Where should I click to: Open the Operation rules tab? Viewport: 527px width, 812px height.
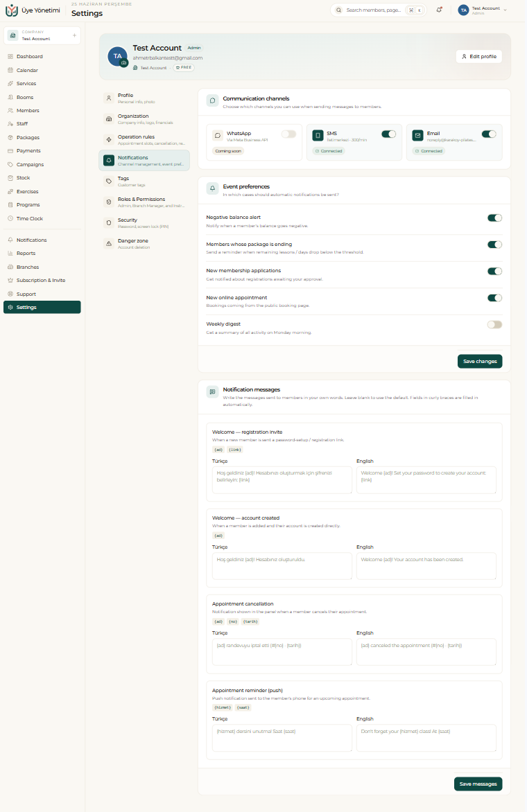[144, 140]
